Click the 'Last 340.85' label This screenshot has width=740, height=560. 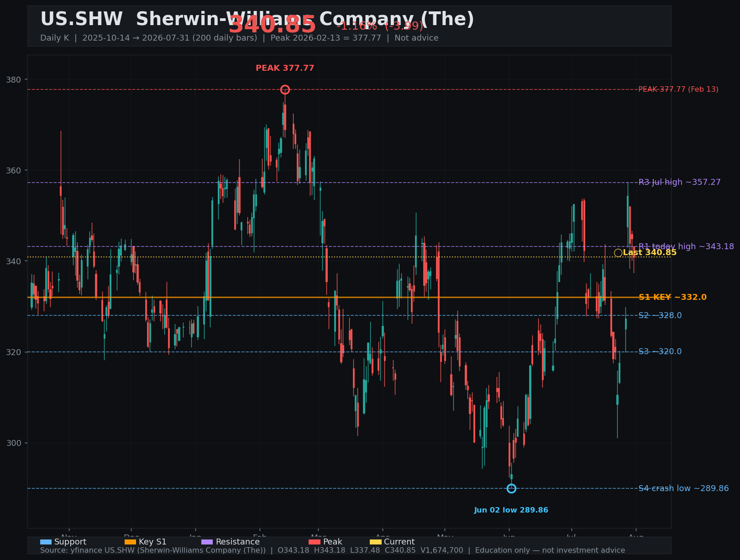650,253
